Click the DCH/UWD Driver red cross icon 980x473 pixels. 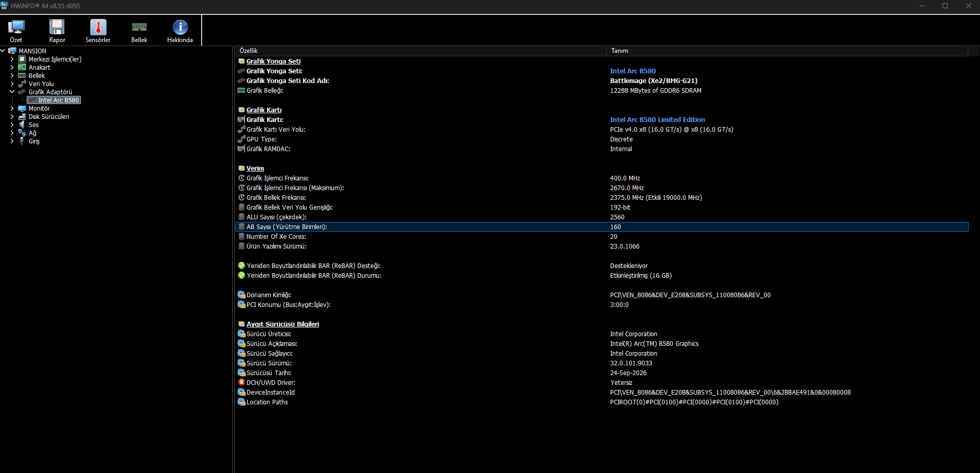[242, 383]
